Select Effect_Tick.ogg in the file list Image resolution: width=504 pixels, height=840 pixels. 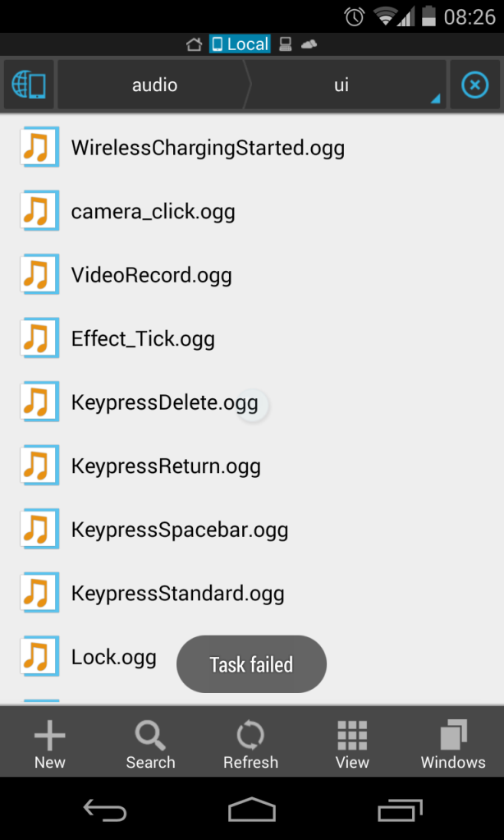click(x=141, y=337)
